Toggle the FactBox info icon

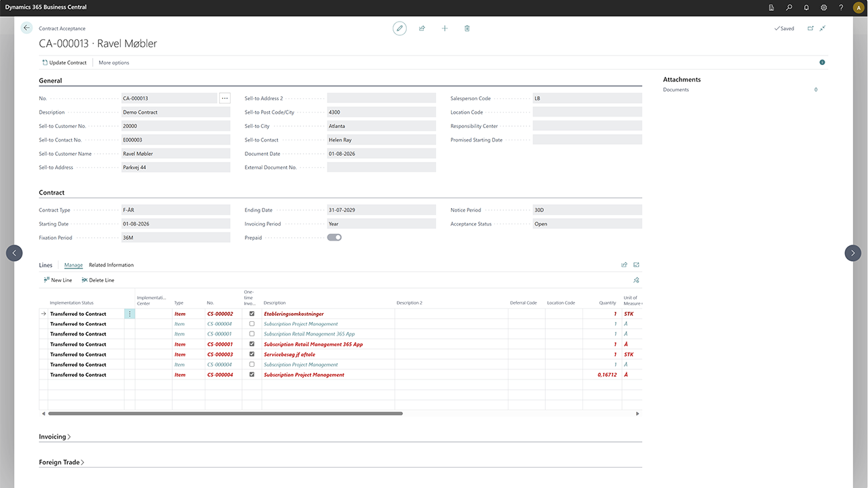coord(823,62)
